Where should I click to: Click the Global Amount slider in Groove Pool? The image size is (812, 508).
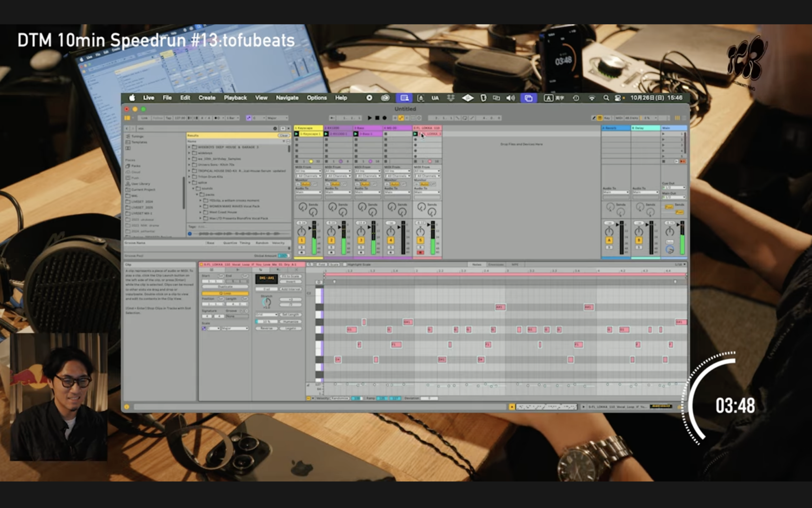click(283, 256)
